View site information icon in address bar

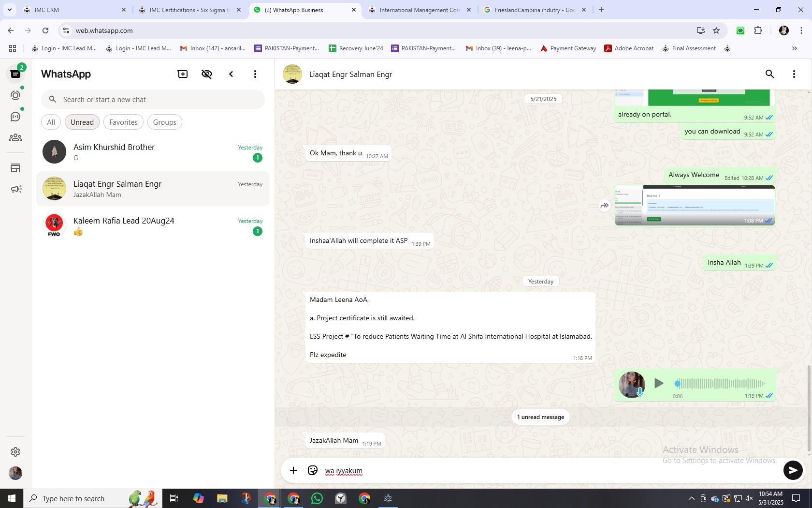(x=66, y=30)
